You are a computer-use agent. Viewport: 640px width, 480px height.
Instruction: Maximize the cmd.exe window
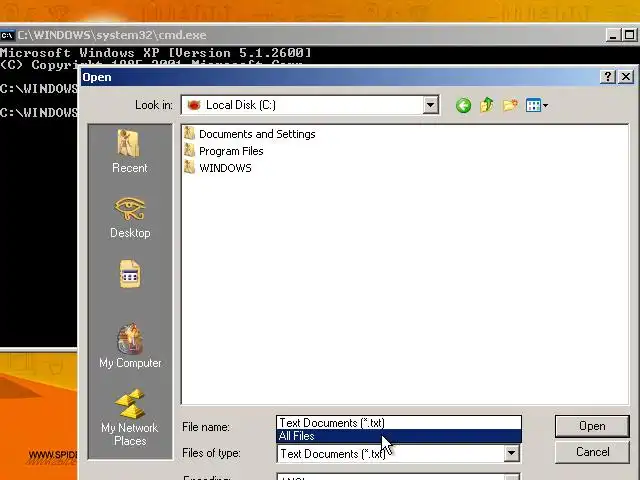(x=629, y=35)
